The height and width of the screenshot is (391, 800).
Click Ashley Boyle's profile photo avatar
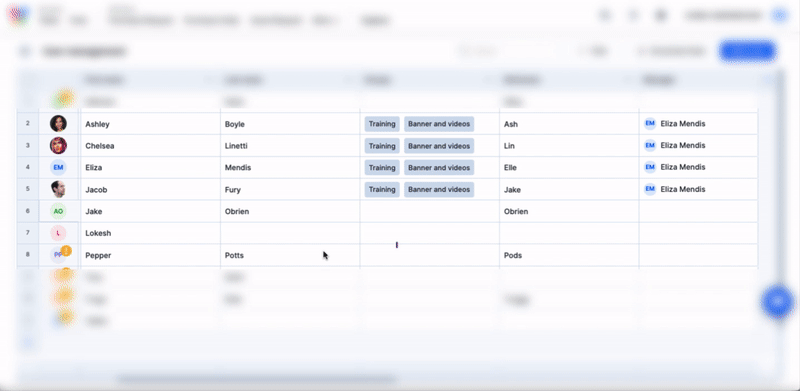coord(58,124)
